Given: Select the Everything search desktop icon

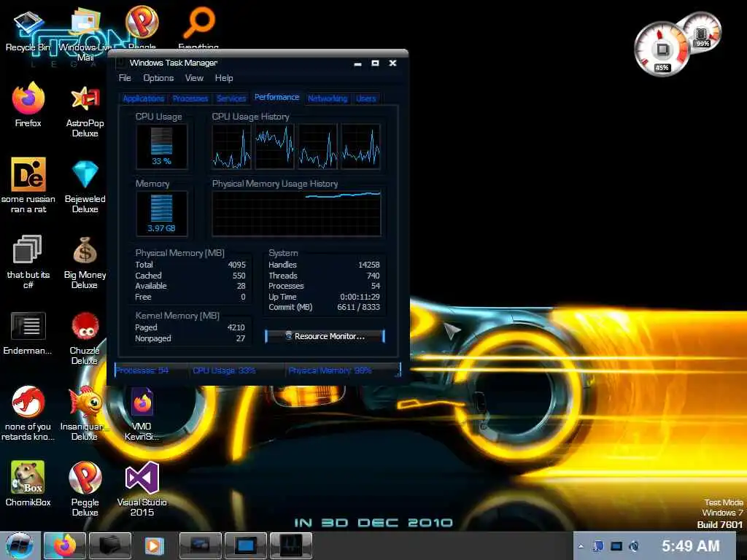Looking at the screenshot, I should (x=198, y=28).
